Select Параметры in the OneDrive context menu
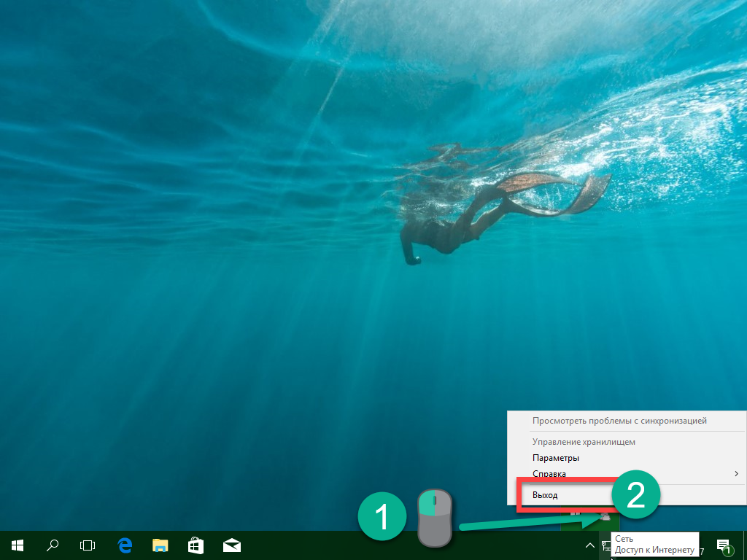This screenshot has height=560, width=747. pyautogui.click(x=556, y=458)
